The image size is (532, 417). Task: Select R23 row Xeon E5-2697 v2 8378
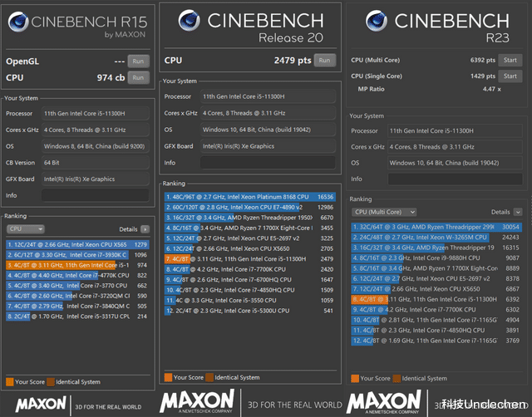(436, 278)
